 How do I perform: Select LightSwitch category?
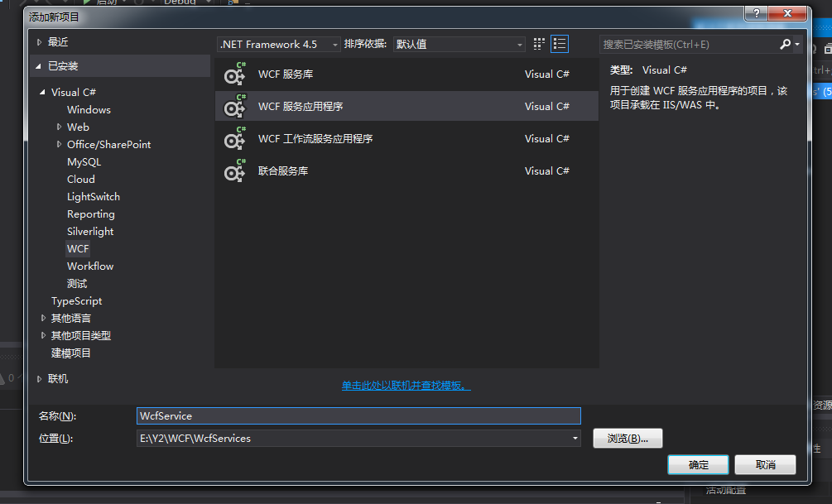pyautogui.click(x=94, y=196)
